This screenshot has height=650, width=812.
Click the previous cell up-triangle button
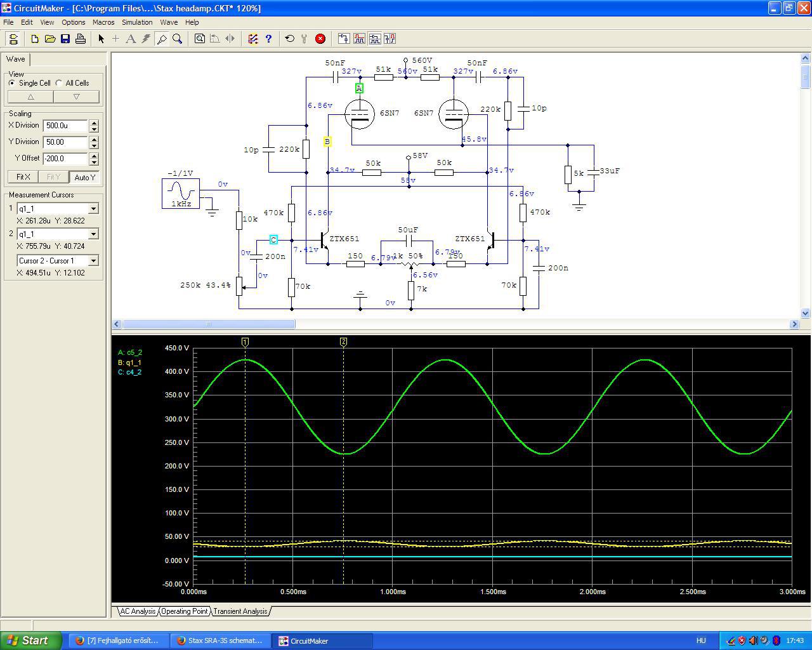tap(30, 97)
